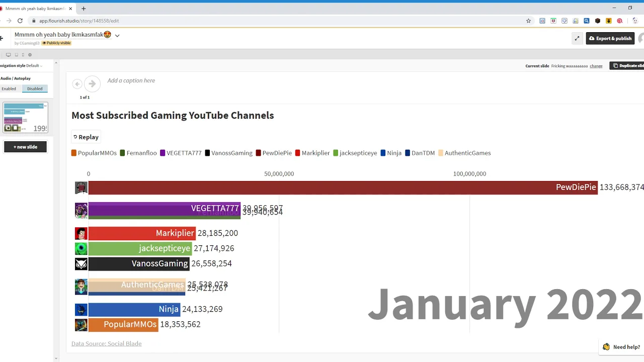Image resolution: width=644 pixels, height=362 pixels.
Task: Click the Publicly visible badge
Action: [x=56, y=43]
